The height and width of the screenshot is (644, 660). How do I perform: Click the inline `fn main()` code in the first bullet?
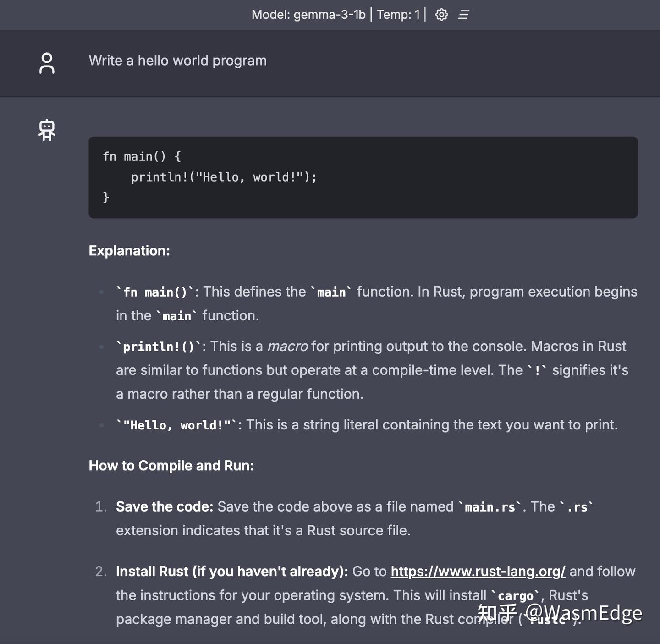[155, 292]
